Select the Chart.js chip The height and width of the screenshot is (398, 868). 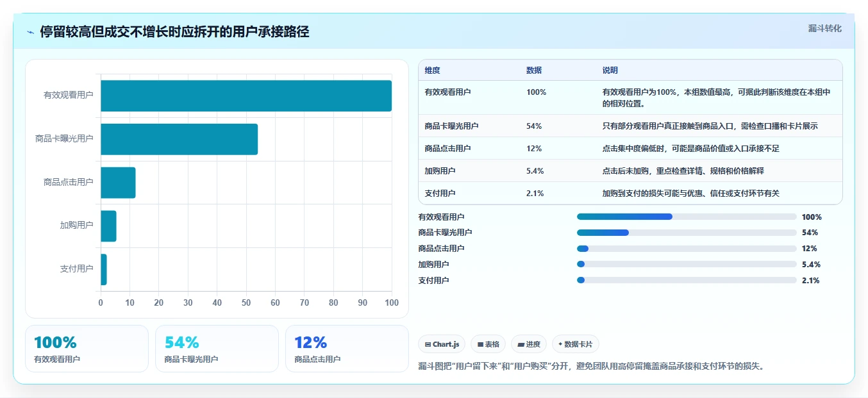pyautogui.click(x=442, y=344)
